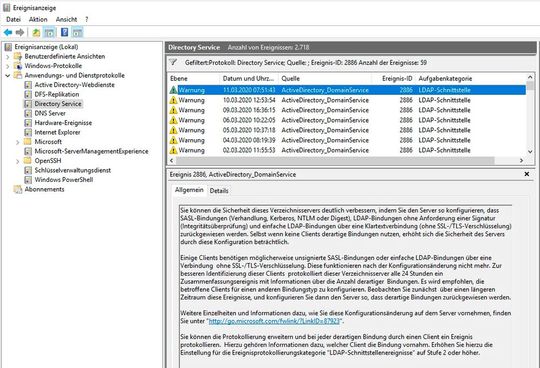540x368 pixels.
Task: Select event dated 11.03.2020 07:51:43
Action: (347, 90)
